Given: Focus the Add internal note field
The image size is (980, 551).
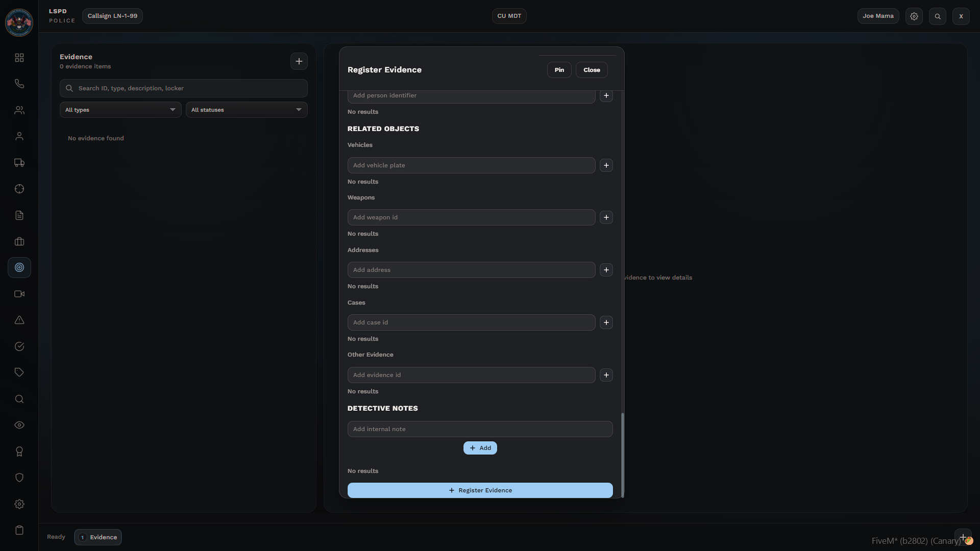Looking at the screenshot, I should (480, 429).
